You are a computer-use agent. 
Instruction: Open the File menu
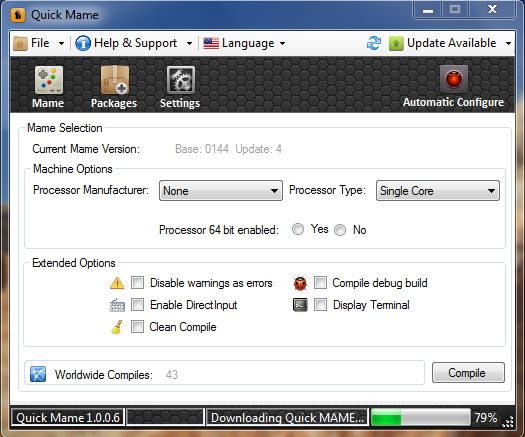(x=39, y=44)
